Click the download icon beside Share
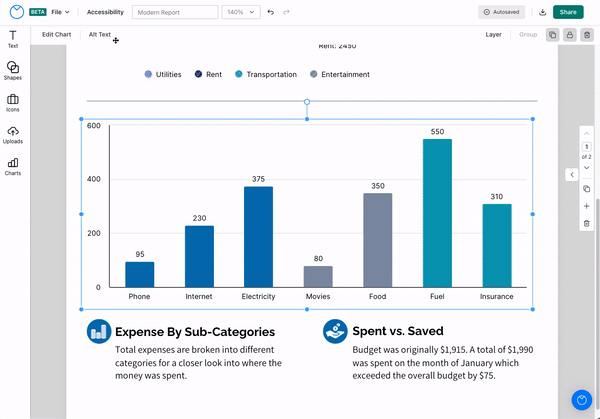 pyautogui.click(x=542, y=12)
